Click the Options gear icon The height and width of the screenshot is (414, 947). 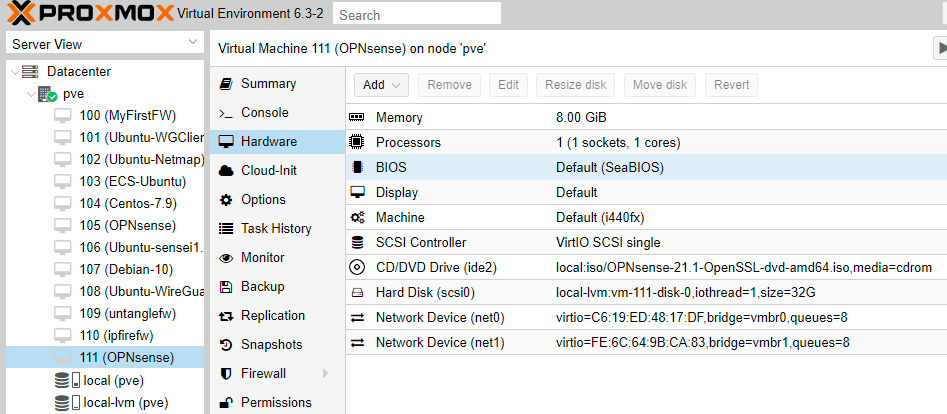pyautogui.click(x=226, y=200)
